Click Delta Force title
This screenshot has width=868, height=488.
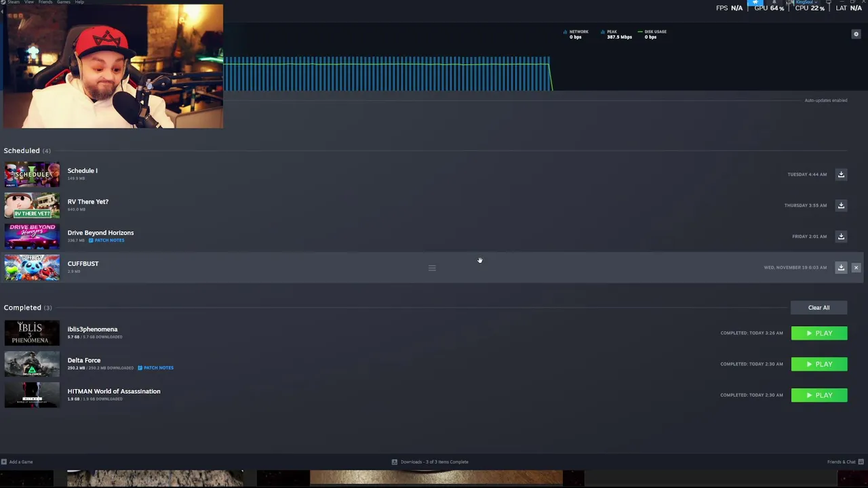click(x=83, y=361)
